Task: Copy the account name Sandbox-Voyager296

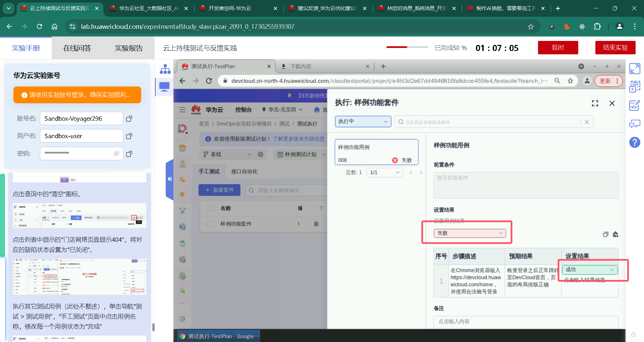Action: [129, 119]
